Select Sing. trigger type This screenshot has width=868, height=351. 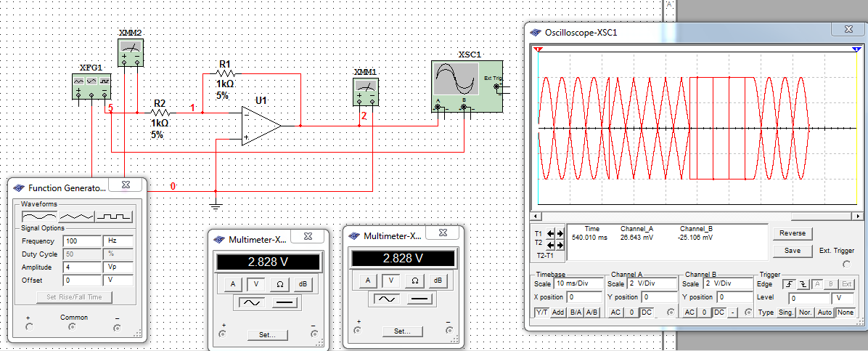tap(786, 312)
